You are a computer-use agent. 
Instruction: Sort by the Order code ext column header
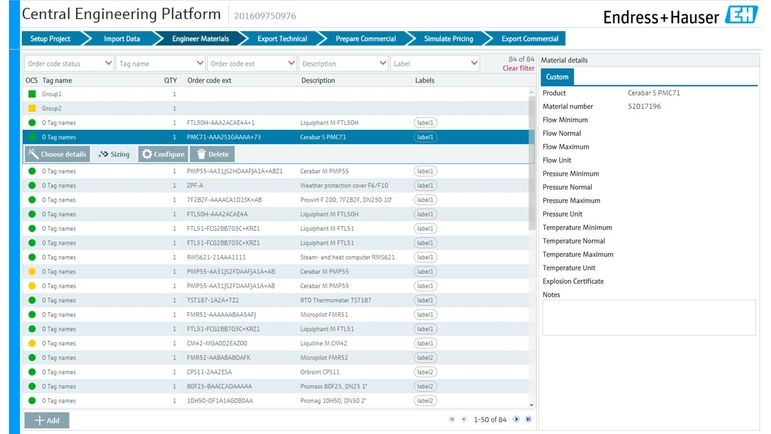[x=209, y=80]
